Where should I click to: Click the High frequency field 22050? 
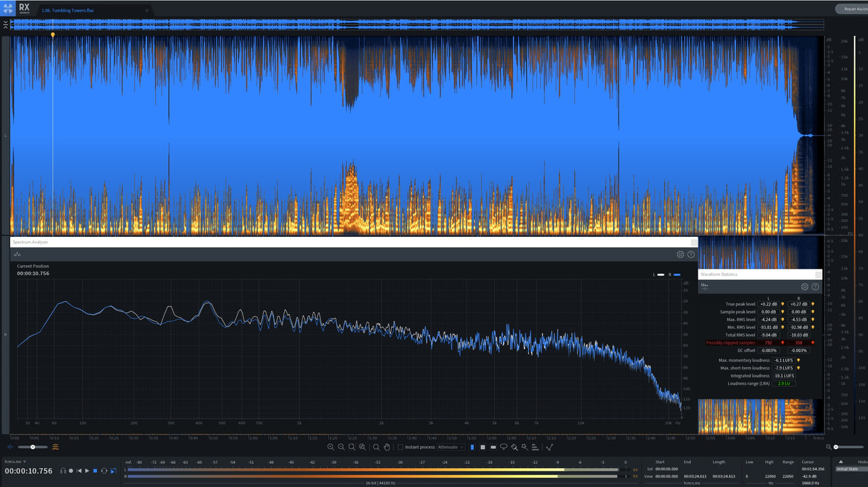(769, 476)
